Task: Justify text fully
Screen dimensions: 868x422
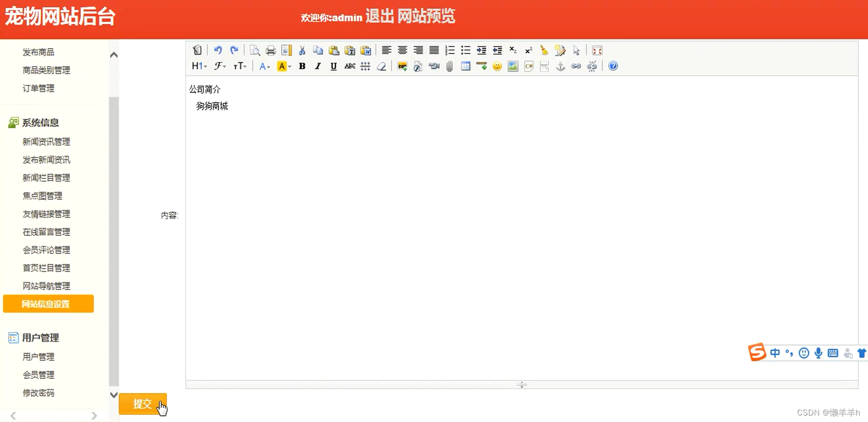Action: [434, 50]
